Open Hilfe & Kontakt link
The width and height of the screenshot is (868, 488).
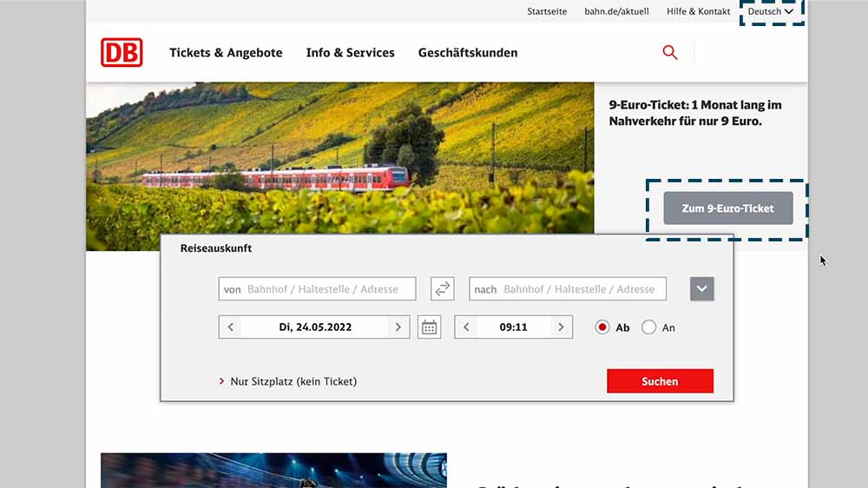coord(698,11)
